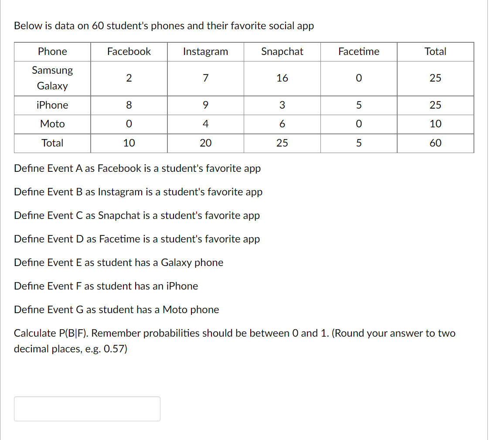Select the cell showing 4 Moto Instagram users
The image size is (504, 440).
point(205,124)
